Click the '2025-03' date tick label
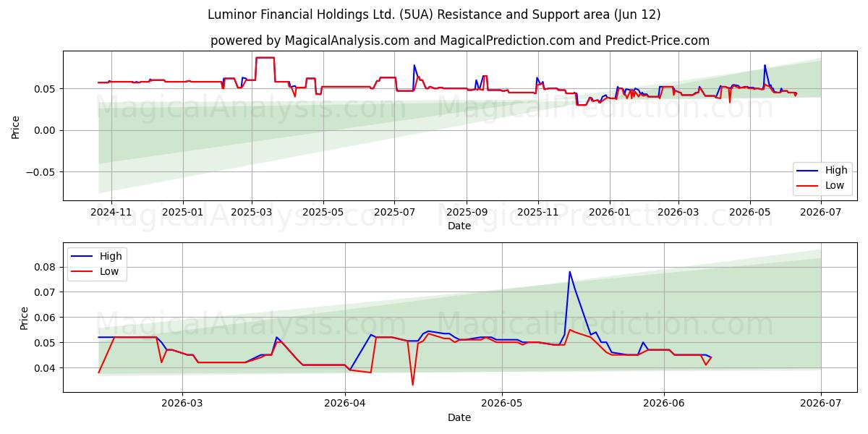This screenshot has width=868, height=434. point(252,212)
